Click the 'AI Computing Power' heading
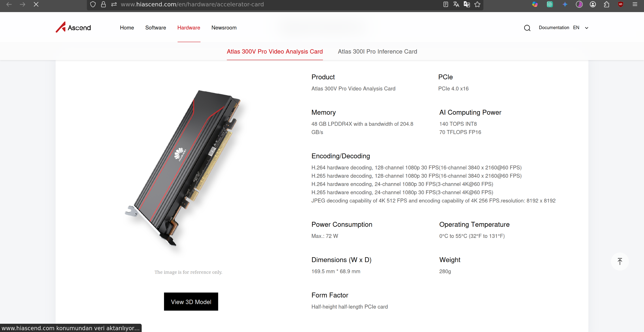This screenshot has height=332, width=644. pyautogui.click(x=470, y=112)
